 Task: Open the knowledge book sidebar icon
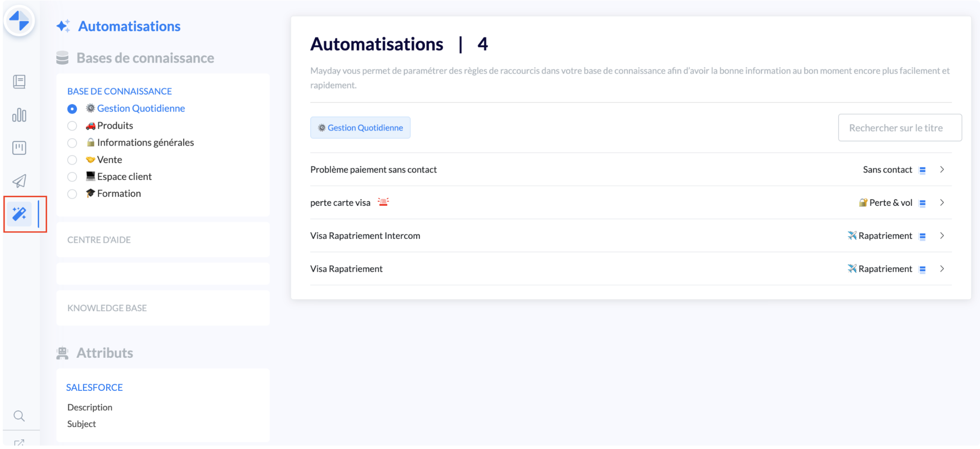click(19, 82)
